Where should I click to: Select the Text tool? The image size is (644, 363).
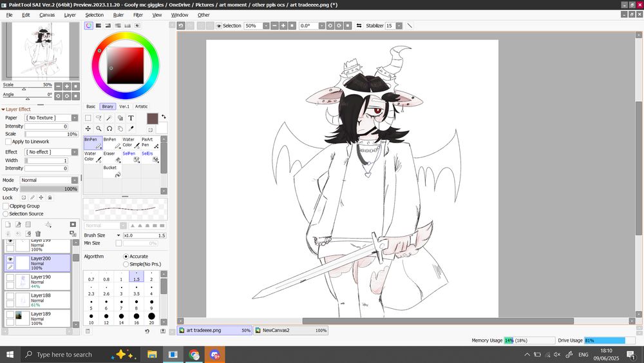coord(131,118)
